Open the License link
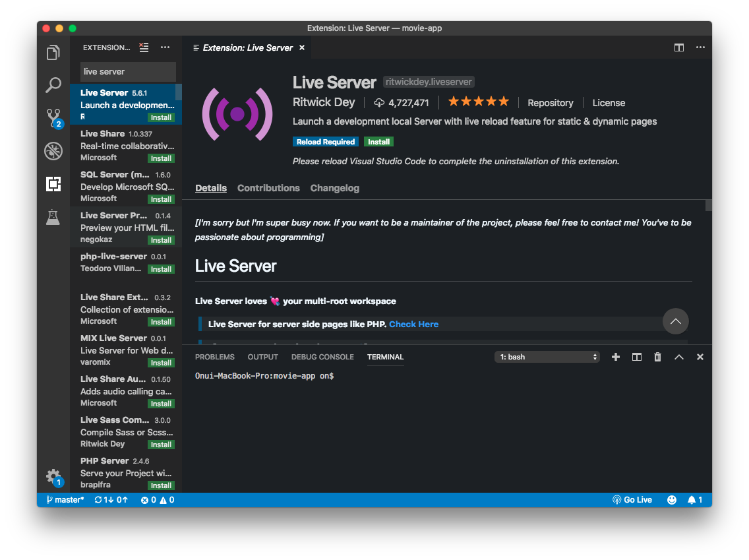The height and width of the screenshot is (560, 749). pos(609,103)
